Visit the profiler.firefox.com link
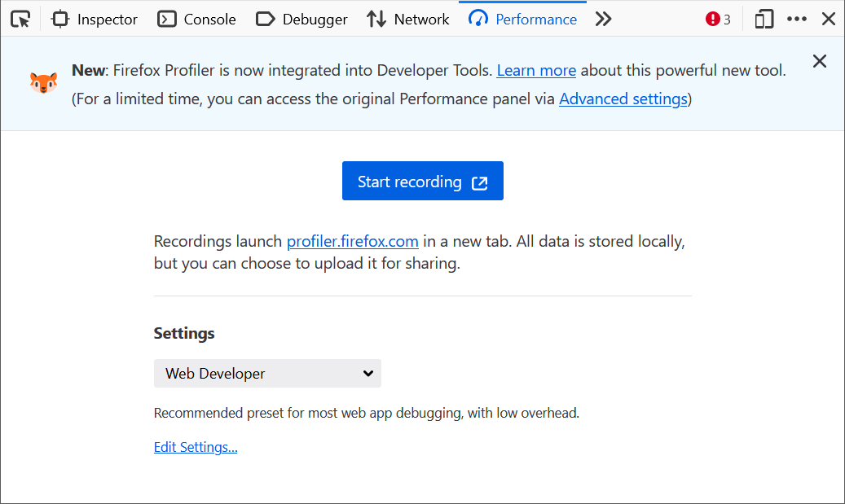This screenshot has height=504, width=845. [353, 241]
